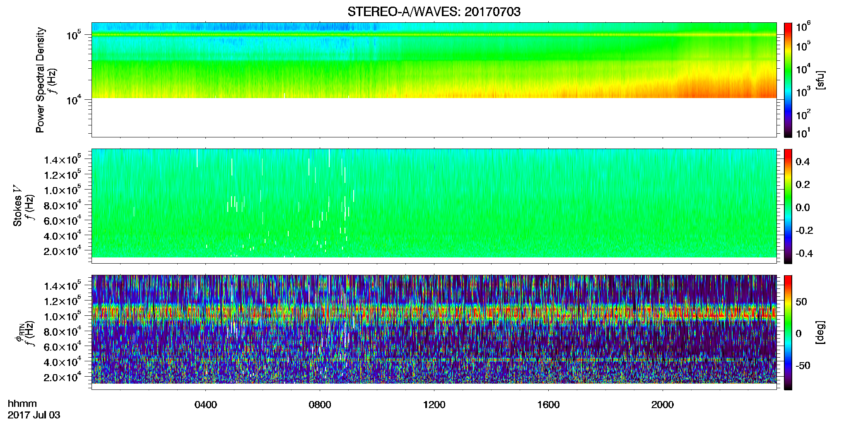Click the 1600 time axis label

[548, 405]
